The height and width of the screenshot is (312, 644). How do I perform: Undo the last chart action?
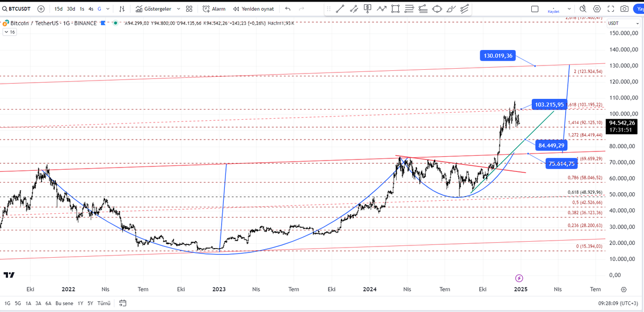point(288,9)
